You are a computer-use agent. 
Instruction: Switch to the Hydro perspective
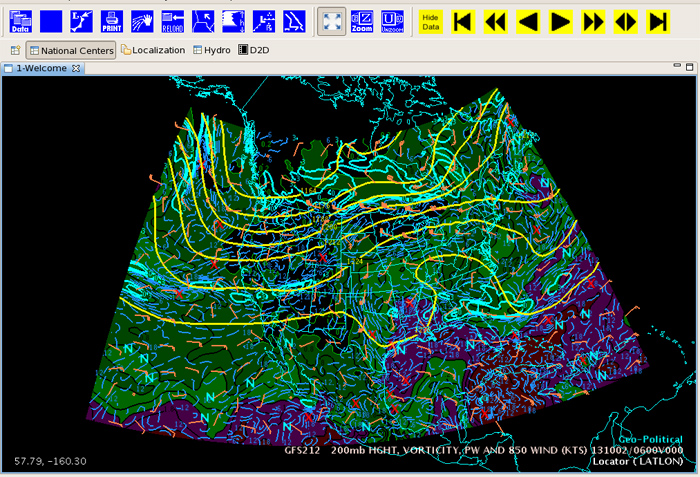click(x=211, y=50)
